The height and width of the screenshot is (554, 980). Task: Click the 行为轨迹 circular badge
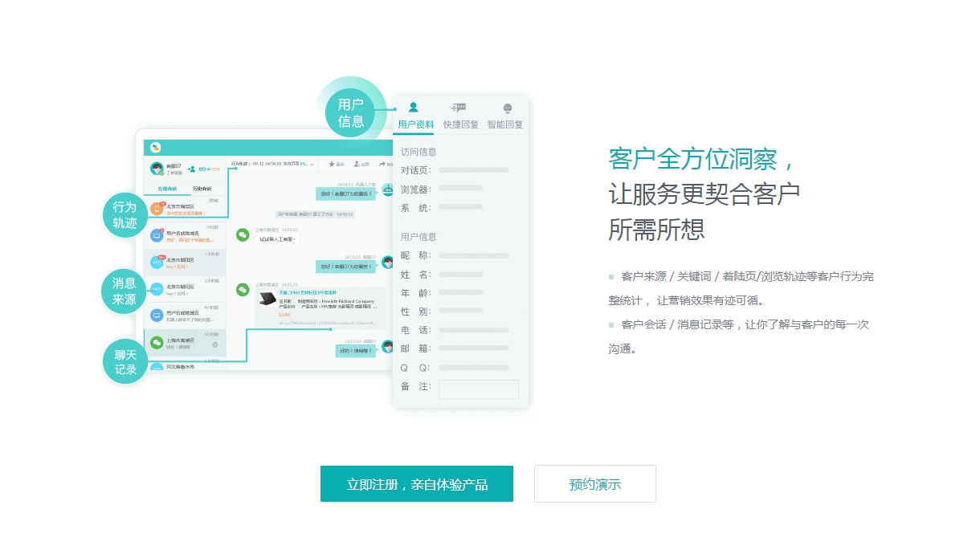(x=125, y=214)
